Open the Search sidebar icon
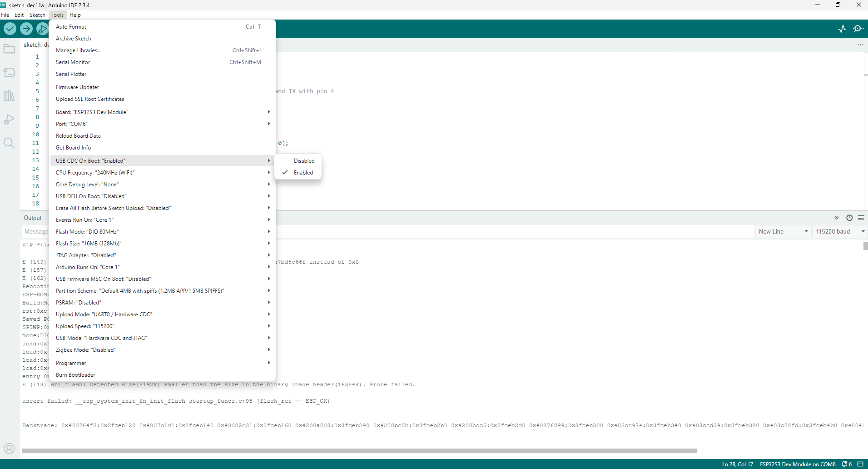The image size is (868, 469). tap(9, 143)
